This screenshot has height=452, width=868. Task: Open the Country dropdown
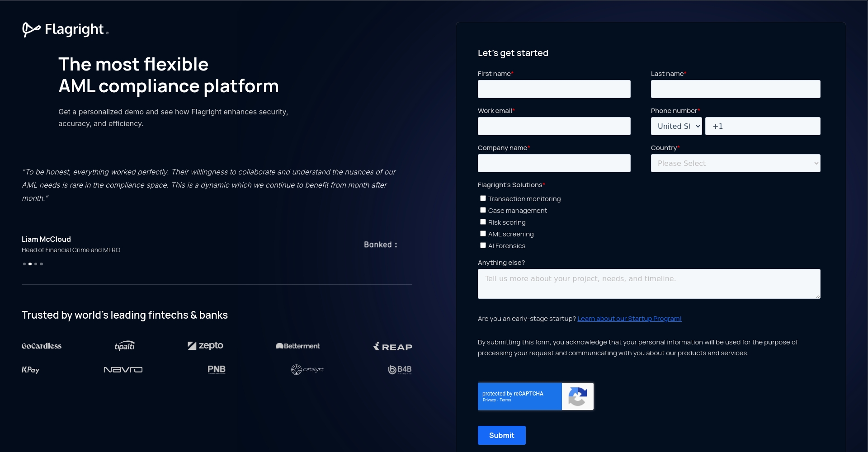tap(735, 163)
